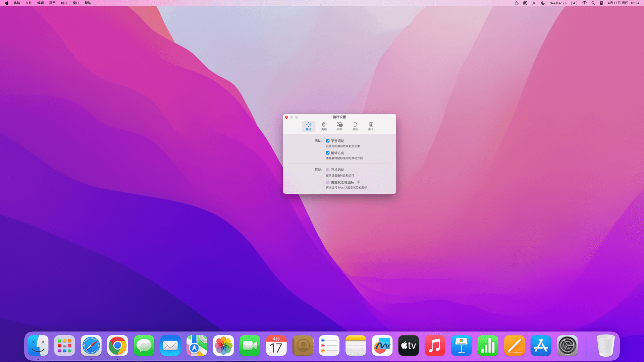Open the Wi-Fi status menu
The image size is (644, 362).
pos(584,3)
